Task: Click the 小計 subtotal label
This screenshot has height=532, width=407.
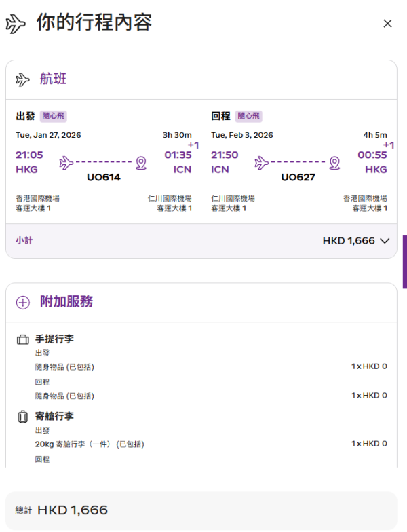Action: click(x=24, y=240)
